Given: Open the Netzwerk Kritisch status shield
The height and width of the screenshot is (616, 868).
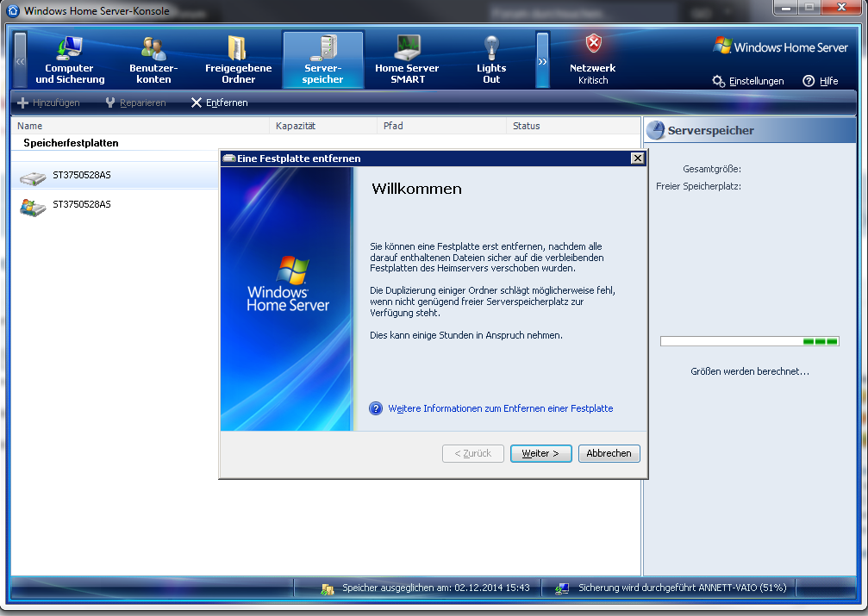Looking at the screenshot, I should [593, 59].
